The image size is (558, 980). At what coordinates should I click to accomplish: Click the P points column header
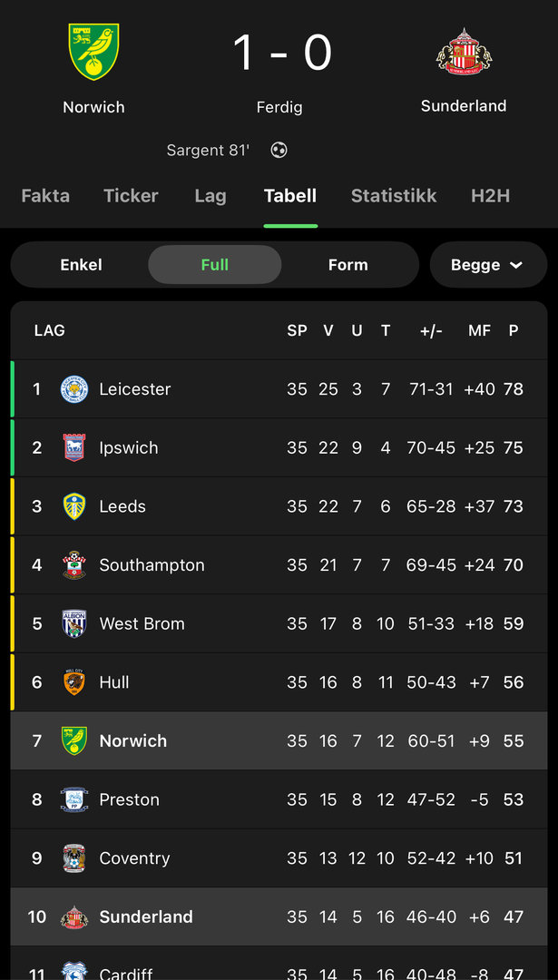514,330
